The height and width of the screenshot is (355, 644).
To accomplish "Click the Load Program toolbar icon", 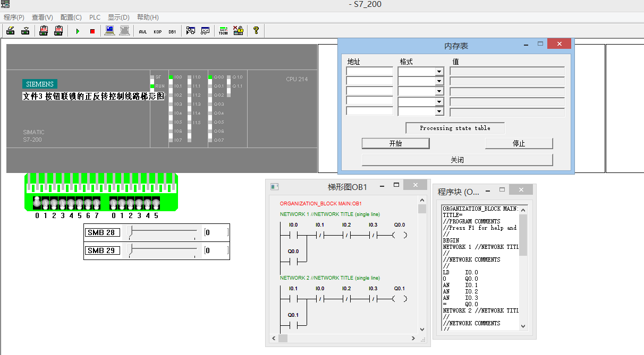I will click(10, 31).
